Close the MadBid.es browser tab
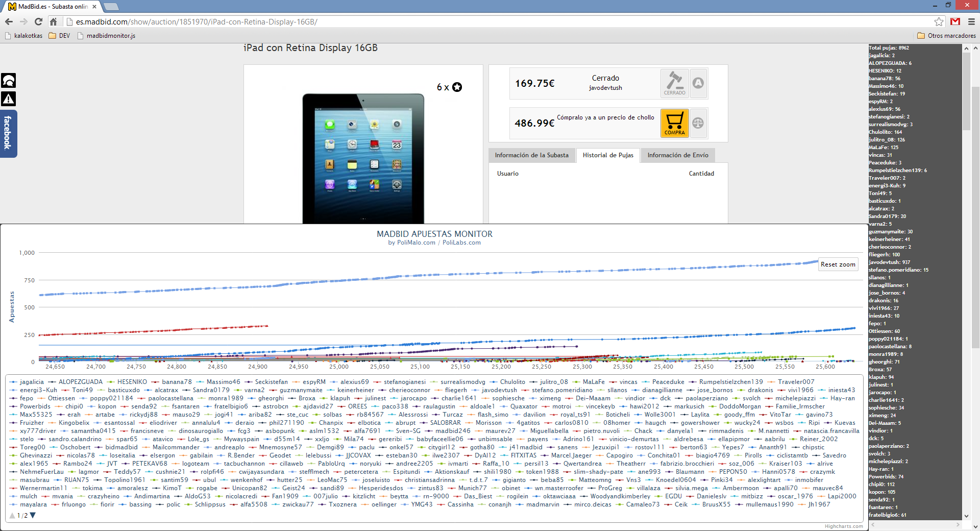The image size is (980, 531). tap(94, 7)
